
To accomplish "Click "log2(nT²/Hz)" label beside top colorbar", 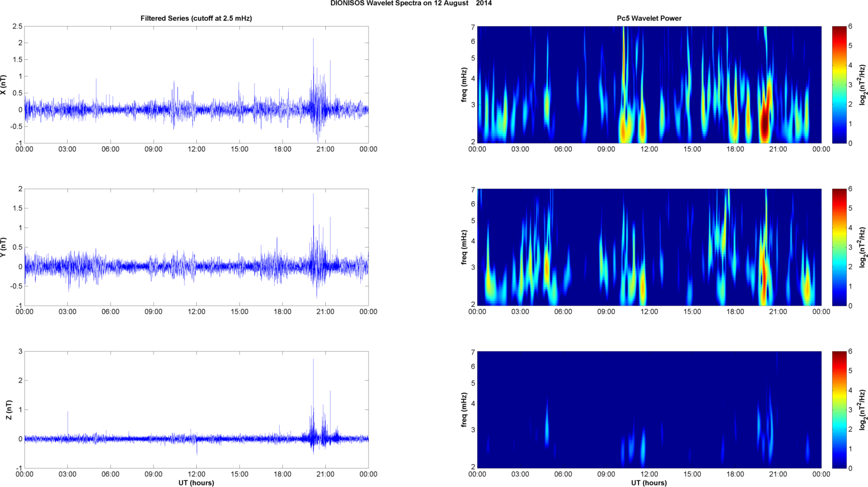I will pyautogui.click(x=863, y=85).
